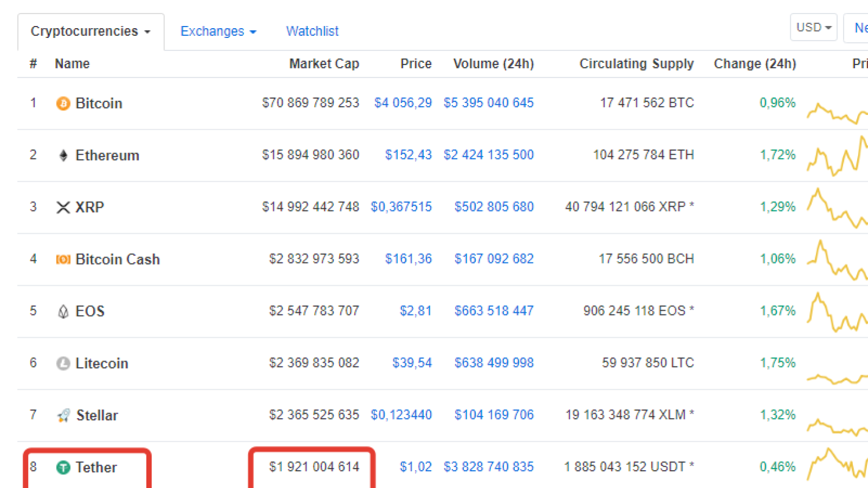Viewport: 868px width, 488px height.
Task: Click Ethereum market cap $15 894 980 360
Action: click(x=311, y=155)
